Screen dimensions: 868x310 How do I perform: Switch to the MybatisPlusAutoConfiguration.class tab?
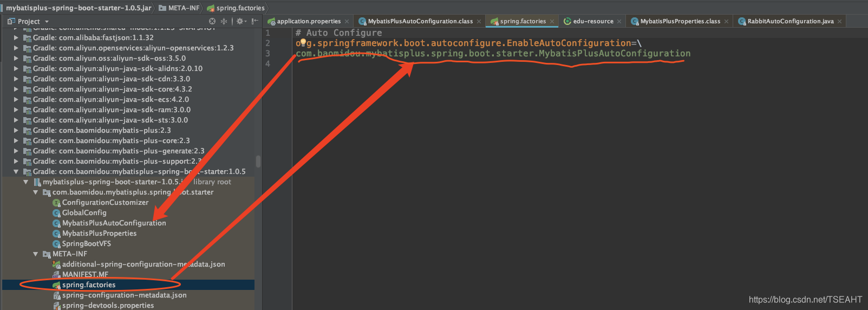point(420,21)
